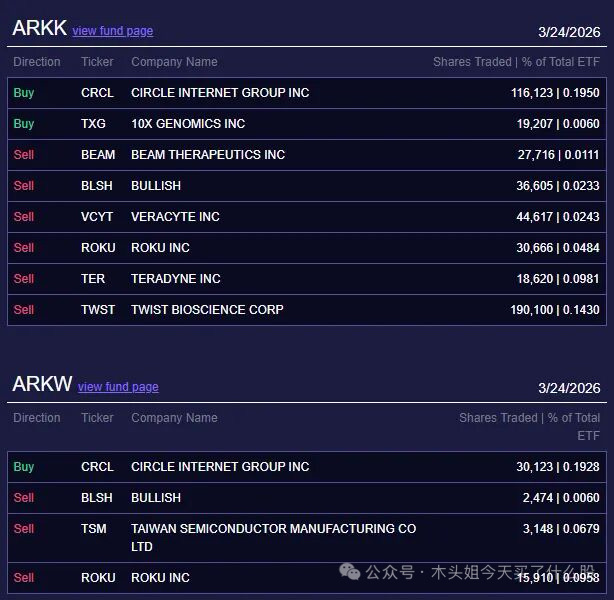Click value 44,617 | 0.0243

558,217
